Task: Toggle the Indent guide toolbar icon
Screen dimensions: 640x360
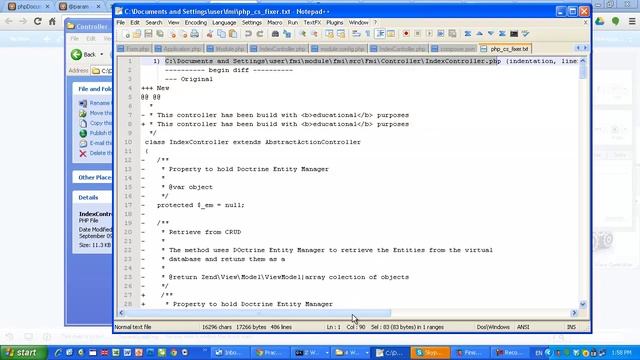Action: (380, 34)
